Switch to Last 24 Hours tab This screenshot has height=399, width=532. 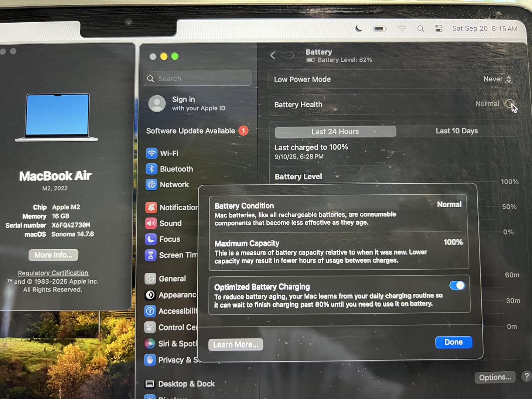tap(335, 132)
